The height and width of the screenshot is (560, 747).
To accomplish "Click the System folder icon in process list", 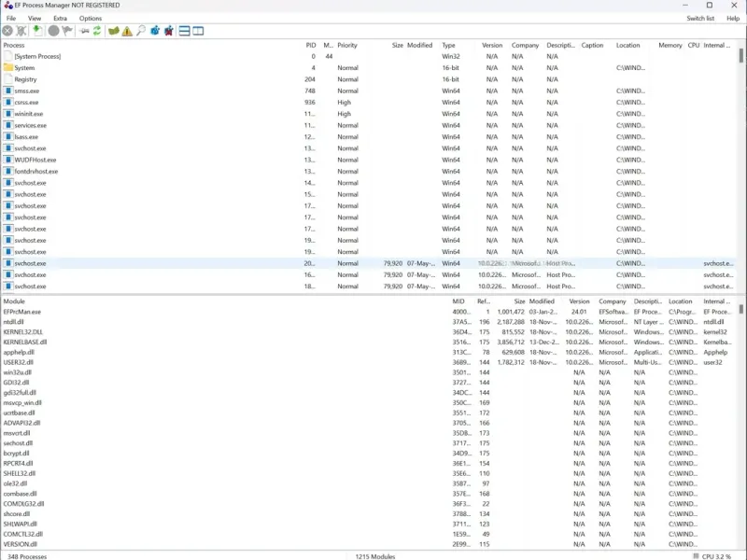I will (x=8, y=67).
